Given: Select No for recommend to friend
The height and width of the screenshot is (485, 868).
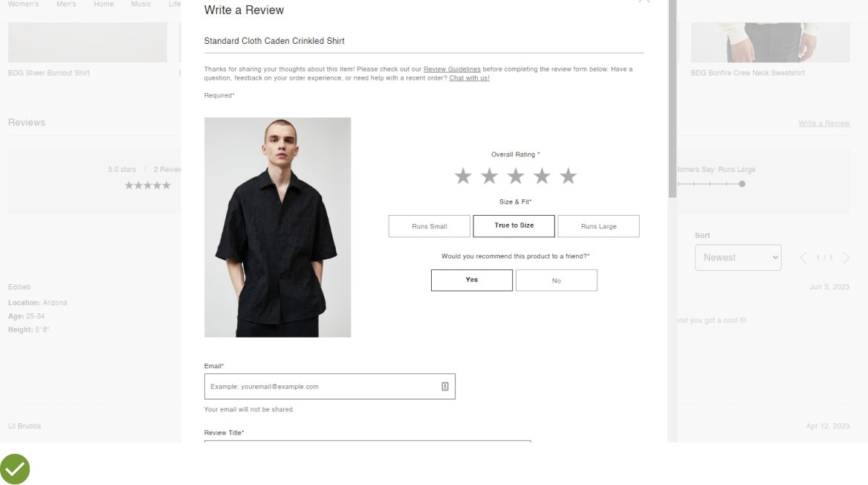Looking at the screenshot, I should [557, 280].
